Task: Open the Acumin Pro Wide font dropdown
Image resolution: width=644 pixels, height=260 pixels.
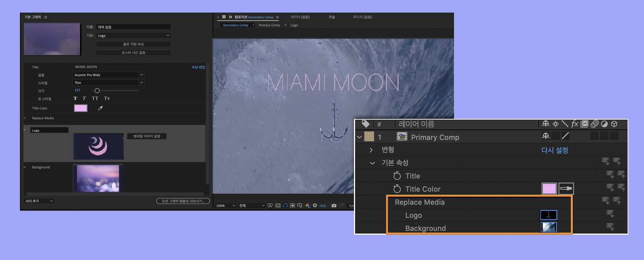Action: pyautogui.click(x=108, y=75)
